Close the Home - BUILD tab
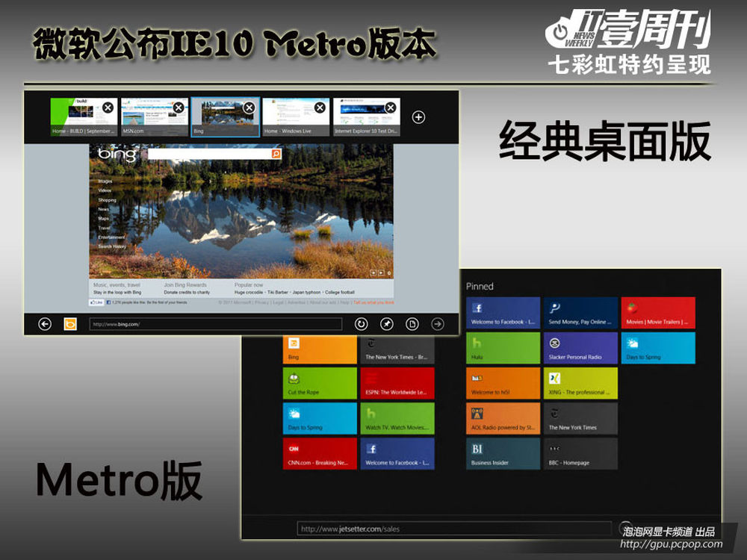This screenshot has width=747, height=560. coord(108,108)
